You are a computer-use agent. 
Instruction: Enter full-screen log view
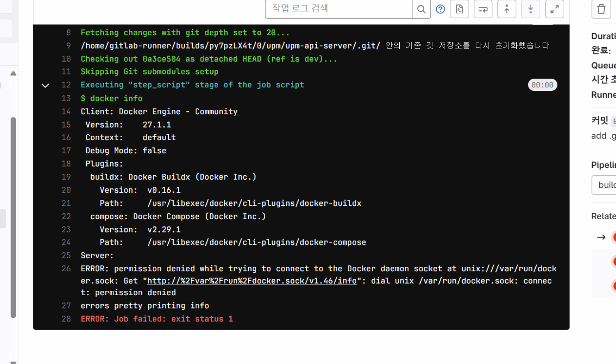click(554, 9)
